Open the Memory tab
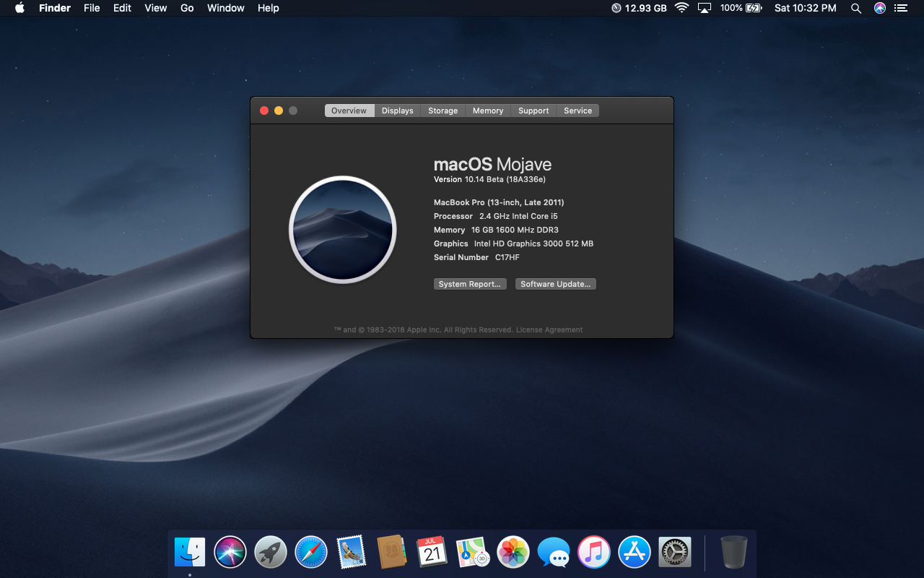Screen dimensions: 924x578 [x=488, y=111]
